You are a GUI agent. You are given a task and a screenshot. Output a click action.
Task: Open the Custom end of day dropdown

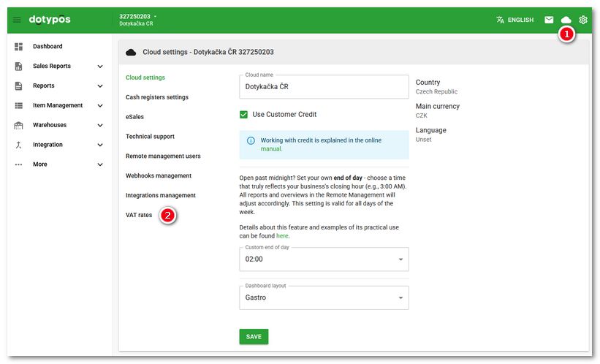(x=324, y=259)
